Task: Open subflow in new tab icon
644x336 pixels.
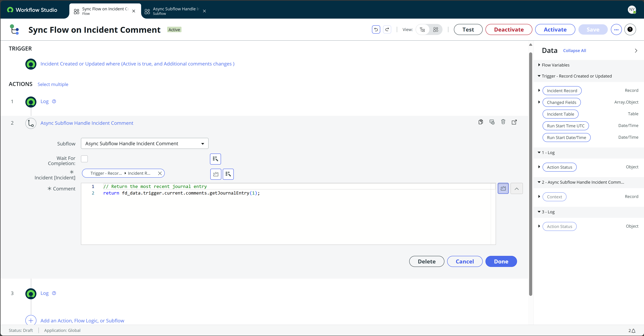Action: (514, 122)
